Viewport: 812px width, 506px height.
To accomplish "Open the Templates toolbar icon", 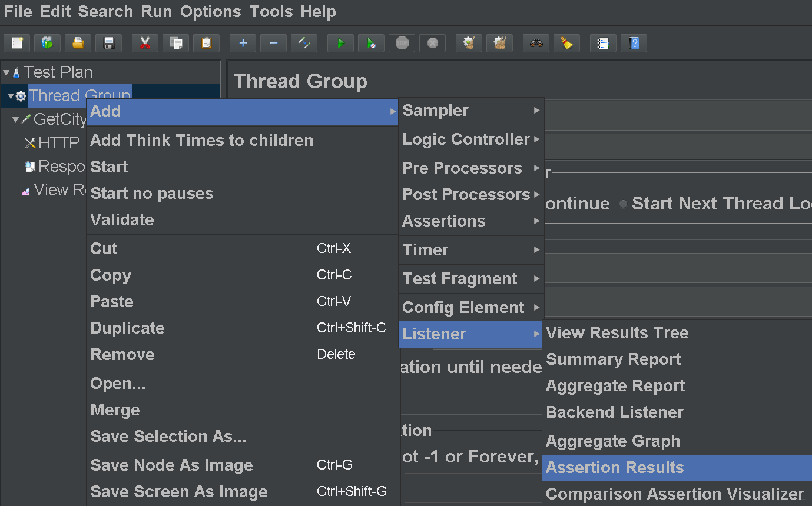I will pos(47,43).
